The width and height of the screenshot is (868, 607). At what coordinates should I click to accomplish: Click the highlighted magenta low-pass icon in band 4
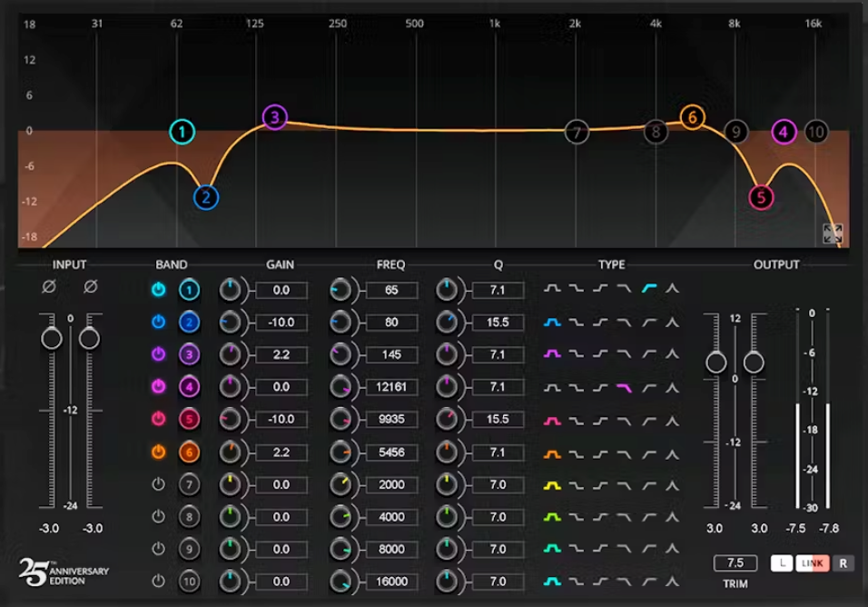(x=625, y=387)
